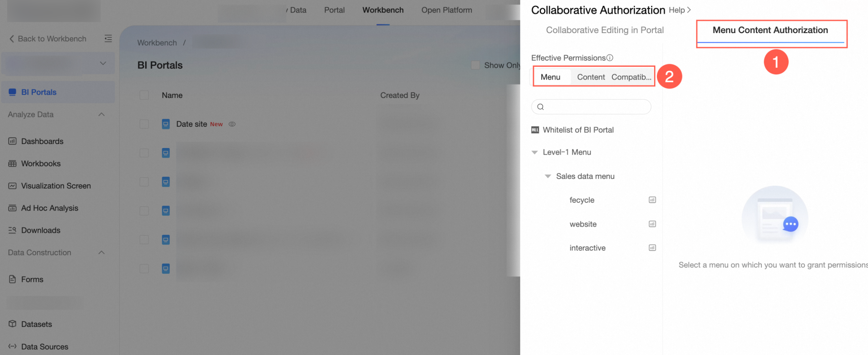Click the Created By column header

(400, 95)
